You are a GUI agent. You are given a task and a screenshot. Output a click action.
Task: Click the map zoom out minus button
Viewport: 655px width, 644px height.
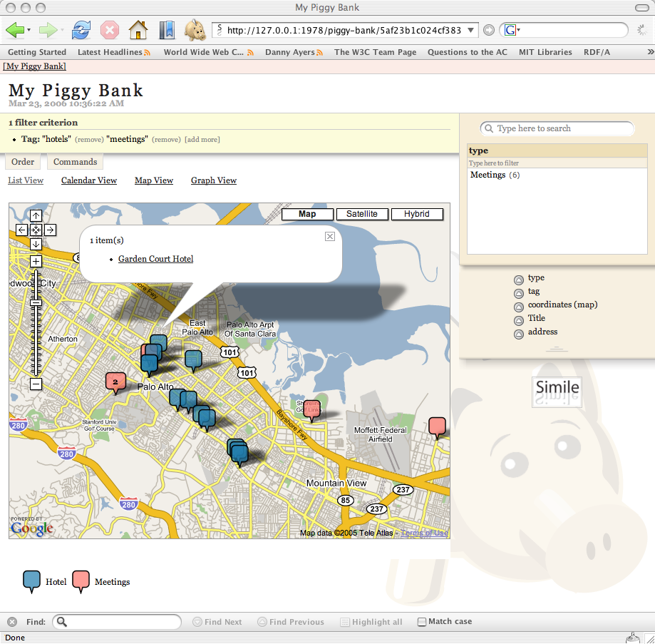(36, 384)
